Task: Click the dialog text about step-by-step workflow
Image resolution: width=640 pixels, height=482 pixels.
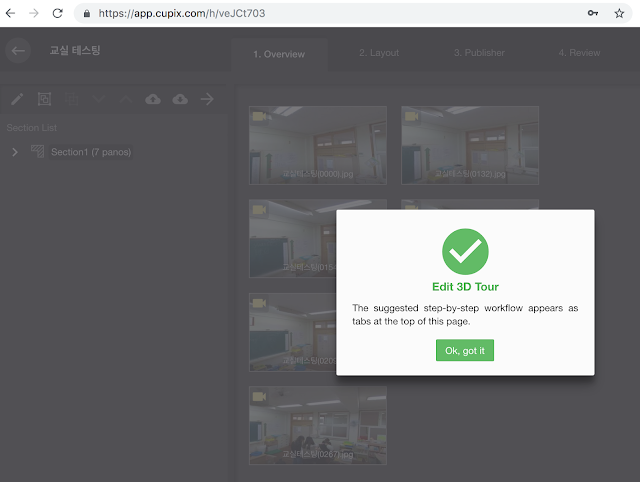Action: (465, 315)
